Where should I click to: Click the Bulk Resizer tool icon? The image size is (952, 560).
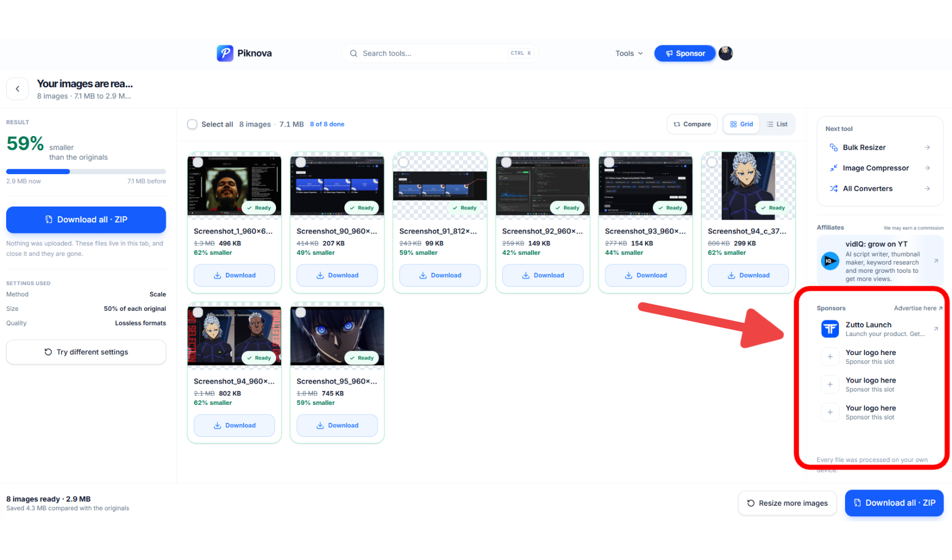[x=833, y=147]
